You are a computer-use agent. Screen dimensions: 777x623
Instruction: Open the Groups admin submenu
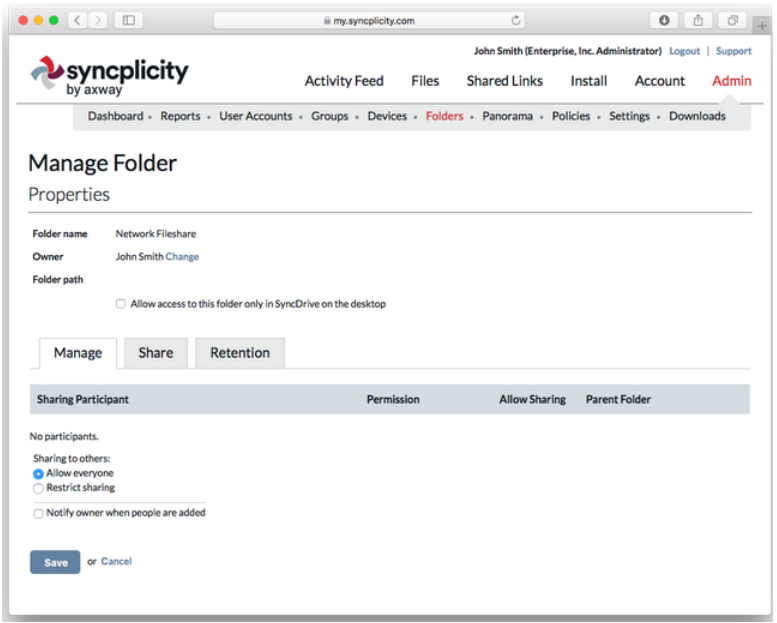[x=330, y=116]
